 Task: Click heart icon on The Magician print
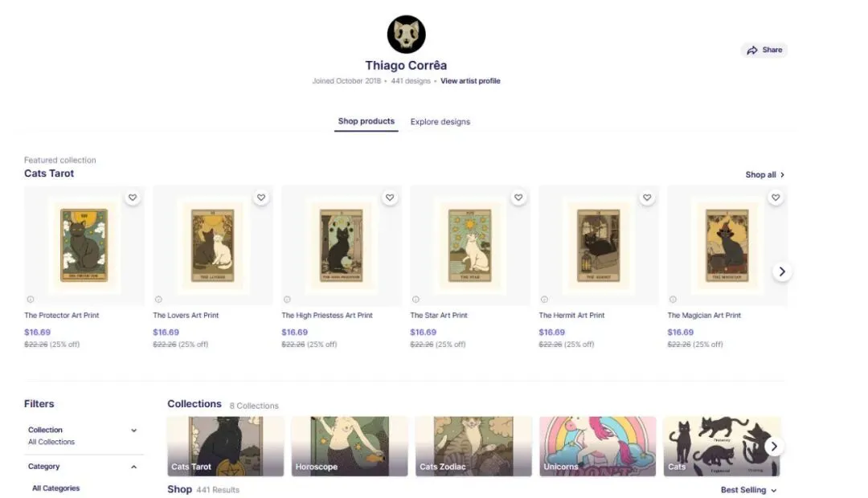click(x=776, y=198)
